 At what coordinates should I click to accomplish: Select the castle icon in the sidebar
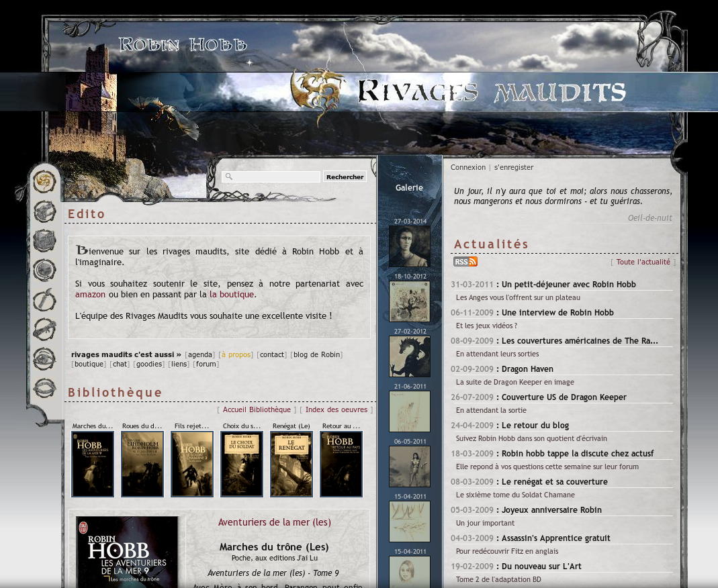44,211
